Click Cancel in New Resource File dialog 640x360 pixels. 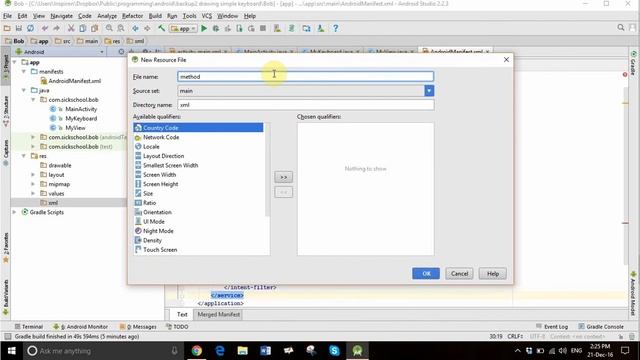coord(459,273)
